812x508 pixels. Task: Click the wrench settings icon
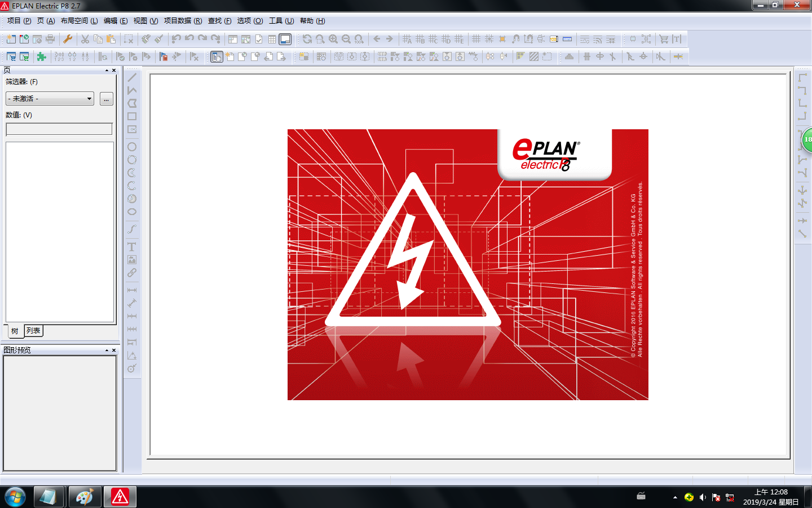tap(68, 39)
